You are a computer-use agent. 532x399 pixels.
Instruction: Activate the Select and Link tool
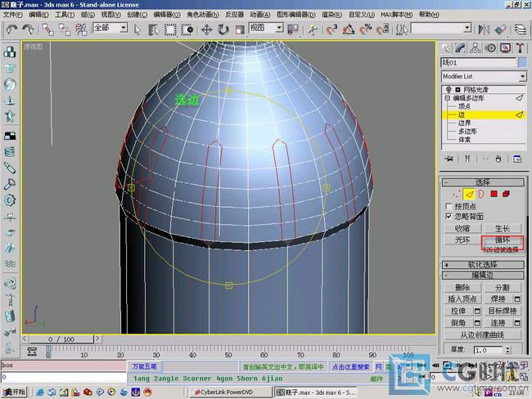47,29
